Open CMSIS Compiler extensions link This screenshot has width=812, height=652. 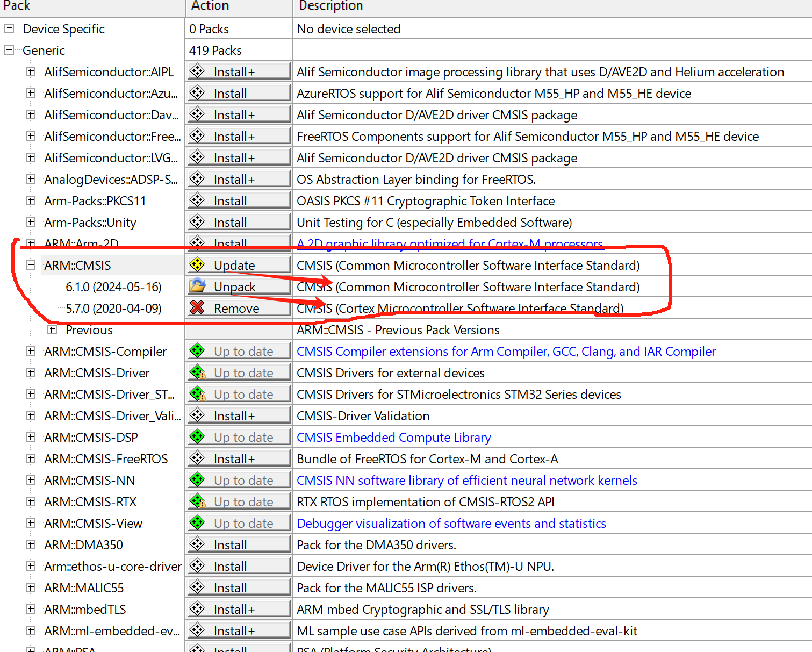click(506, 351)
